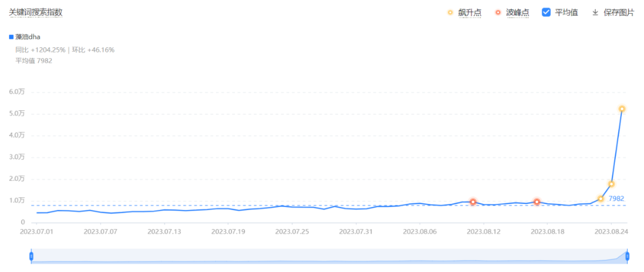This screenshot has height=272, width=644.
Task: Click the save image download icon
Action: 595,13
